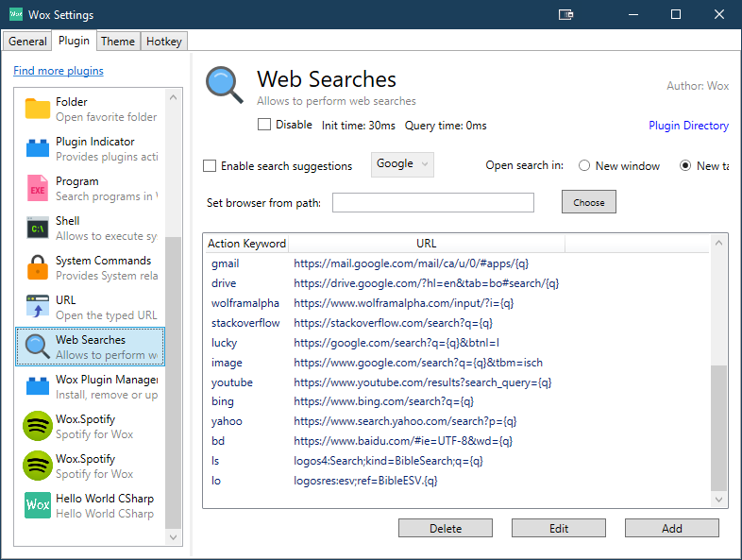Click search table scroll down arrow

718,500
